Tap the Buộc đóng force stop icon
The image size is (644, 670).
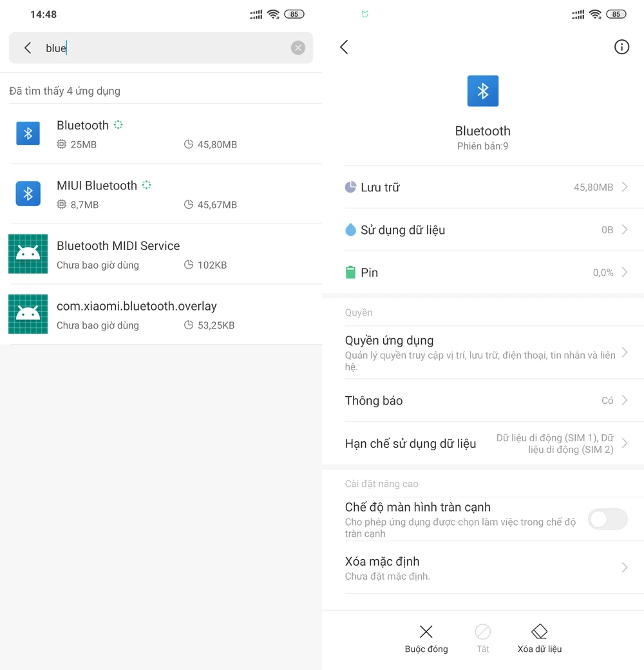pyautogui.click(x=426, y=632)
